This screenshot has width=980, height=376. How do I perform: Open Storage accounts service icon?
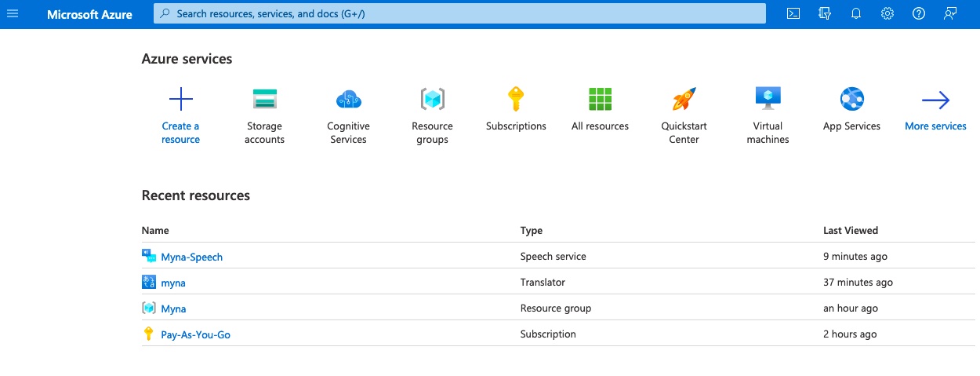265,99
